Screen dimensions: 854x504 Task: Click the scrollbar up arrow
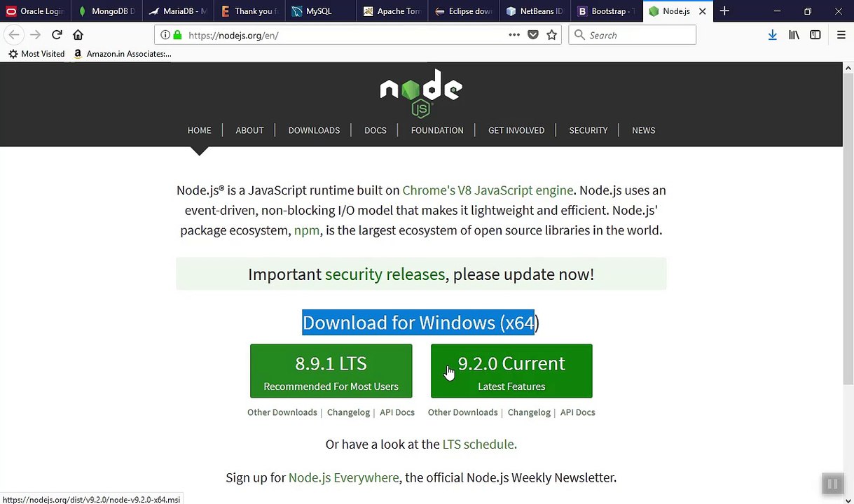tap(848, 68)
